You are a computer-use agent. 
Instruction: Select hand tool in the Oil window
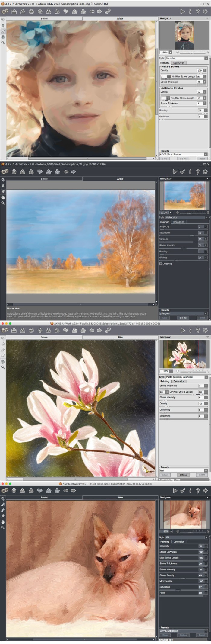click(3, 521)
